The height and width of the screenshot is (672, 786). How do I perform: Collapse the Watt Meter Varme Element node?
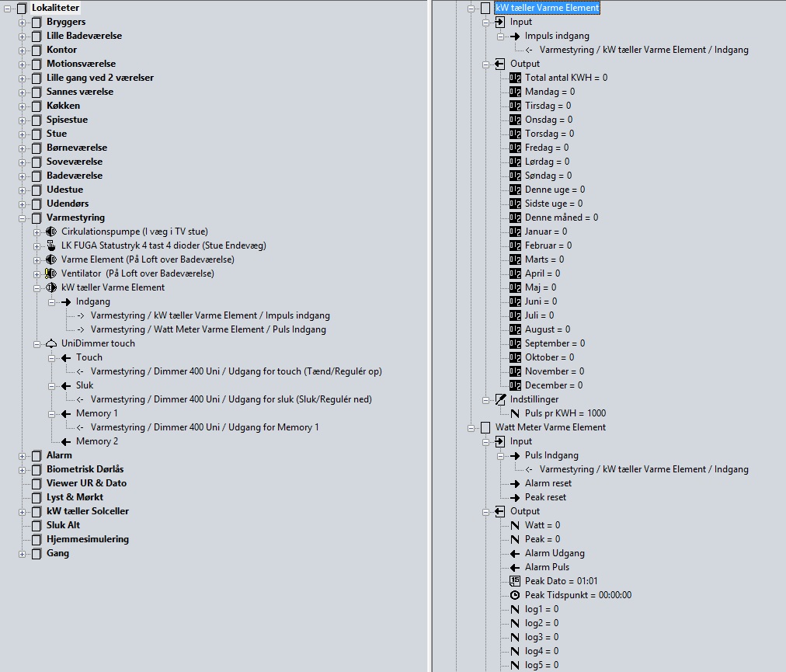(x=471, y=427)
